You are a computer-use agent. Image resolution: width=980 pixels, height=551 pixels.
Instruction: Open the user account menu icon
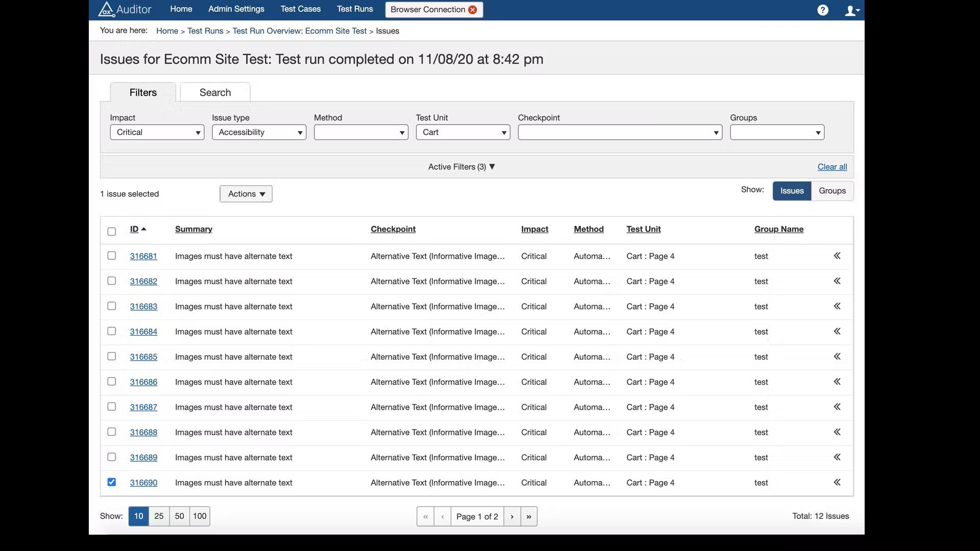pyautogui.click(x=851, y=10)
